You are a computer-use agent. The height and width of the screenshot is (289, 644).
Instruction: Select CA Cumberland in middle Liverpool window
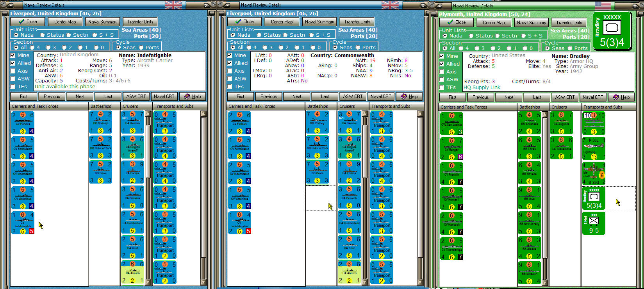[350, 223]
